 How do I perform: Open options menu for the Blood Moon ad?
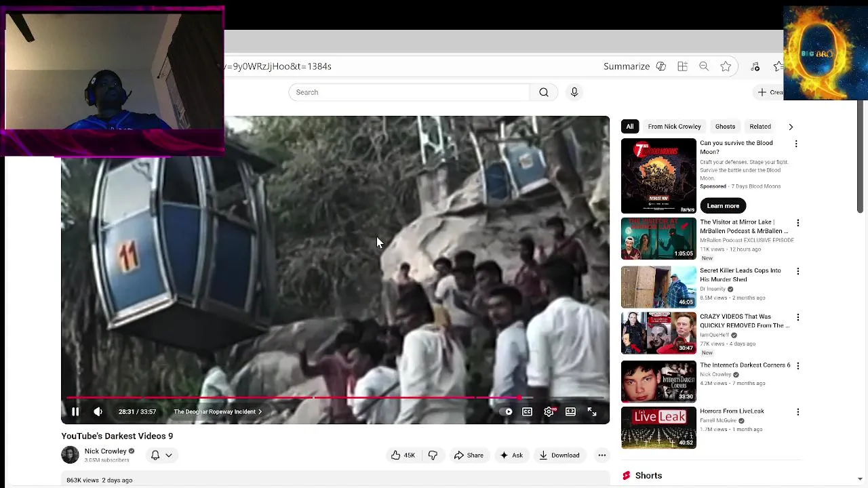pyautogui.click(x=796, y=144)
